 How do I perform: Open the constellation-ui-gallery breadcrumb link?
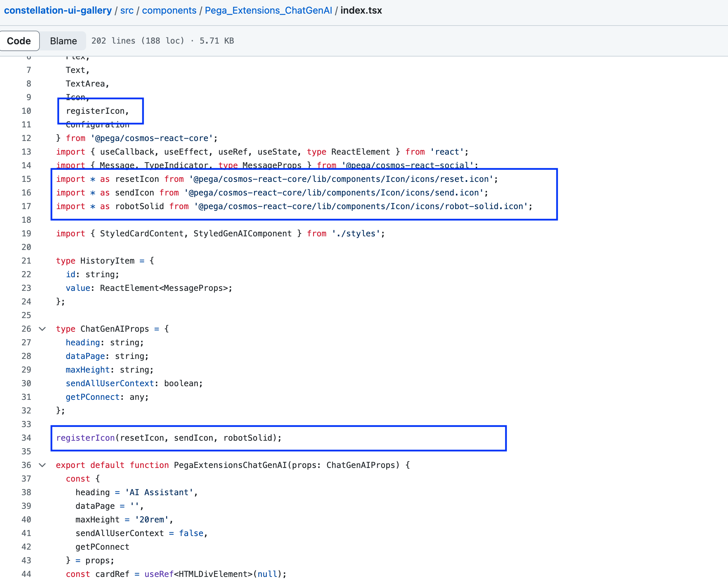point(58,11)
